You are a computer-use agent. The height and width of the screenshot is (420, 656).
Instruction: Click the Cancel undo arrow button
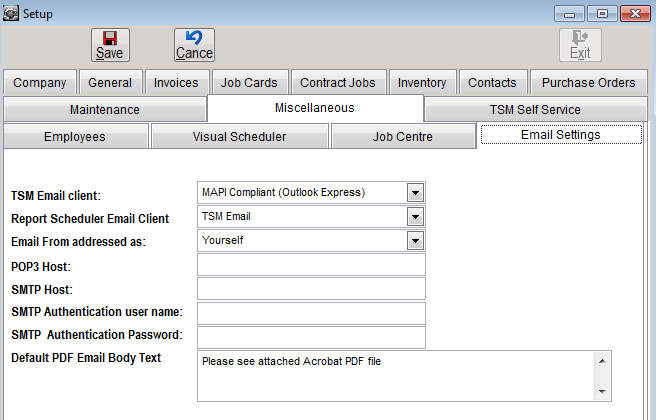click(x=194, y=45)
